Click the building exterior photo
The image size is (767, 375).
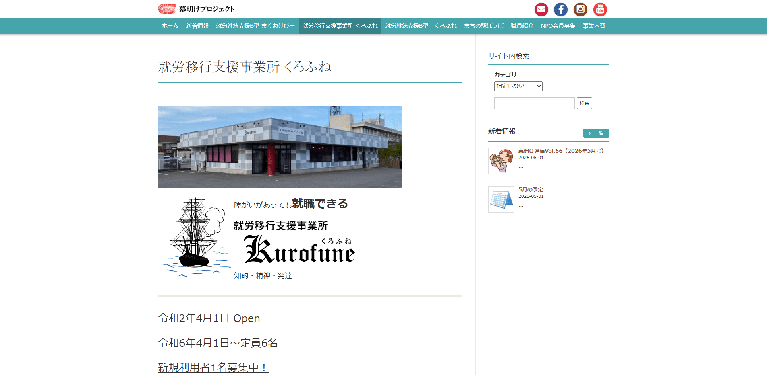point(280,147)
